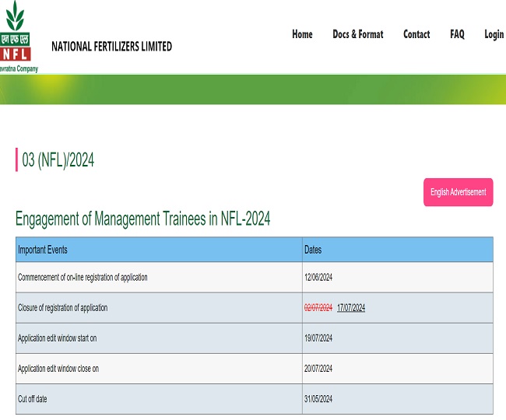506x420 pixels.
Task: Click the revised closure date 17/07/2024
Action: click(351, 308)
